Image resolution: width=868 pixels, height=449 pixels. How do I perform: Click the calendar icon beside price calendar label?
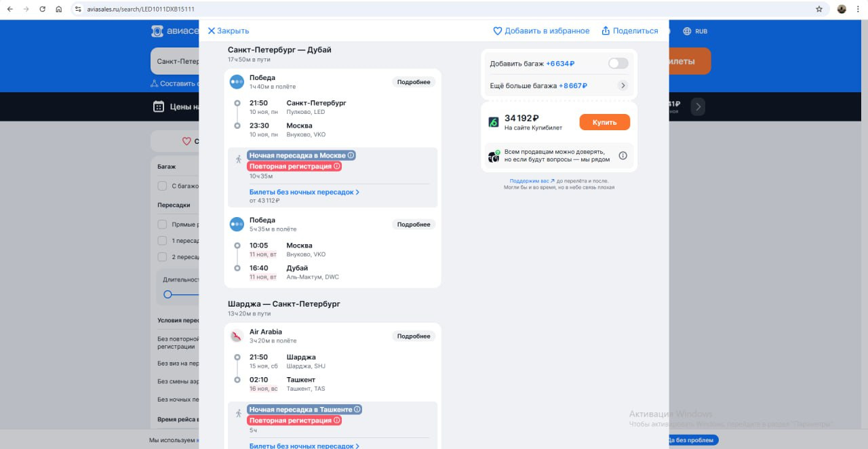pyautogui.click(x=159, y=106)
